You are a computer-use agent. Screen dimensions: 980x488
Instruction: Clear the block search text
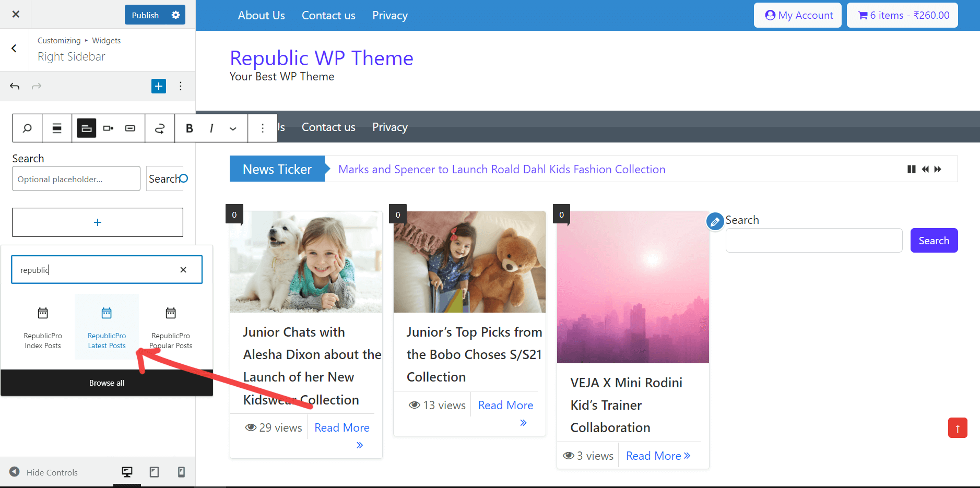pos(183,270)
